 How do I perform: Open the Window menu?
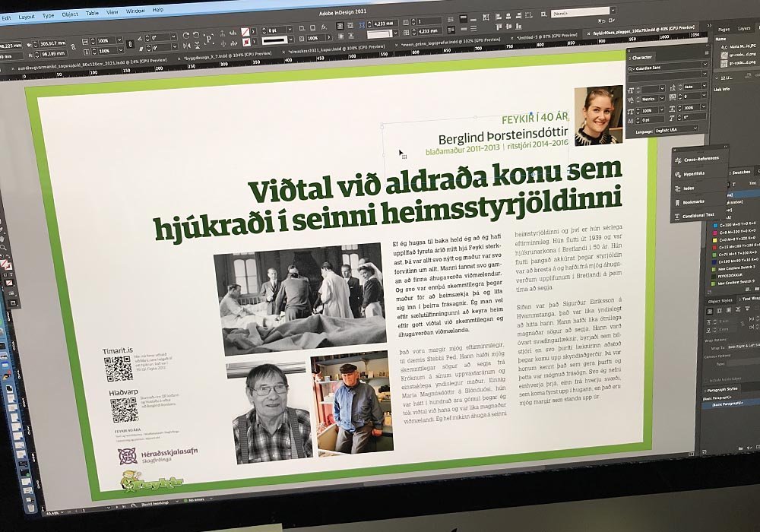(x=135, y=11)
